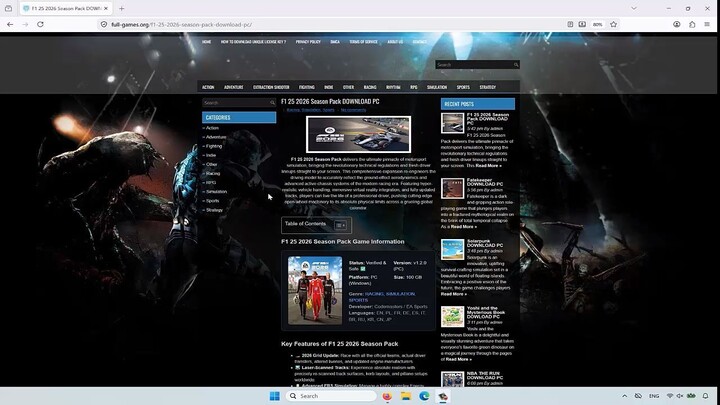
Task: Open the DMCA menu item
Action: 335,42
